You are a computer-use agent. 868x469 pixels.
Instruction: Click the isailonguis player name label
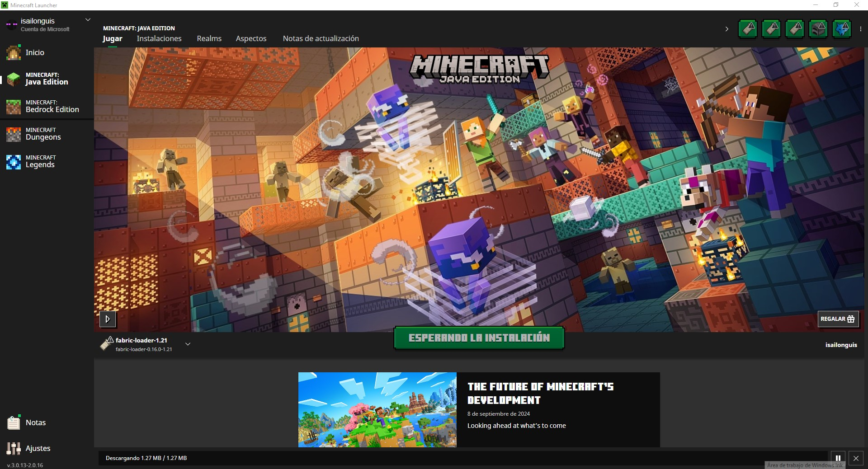(x=841, y=345)
